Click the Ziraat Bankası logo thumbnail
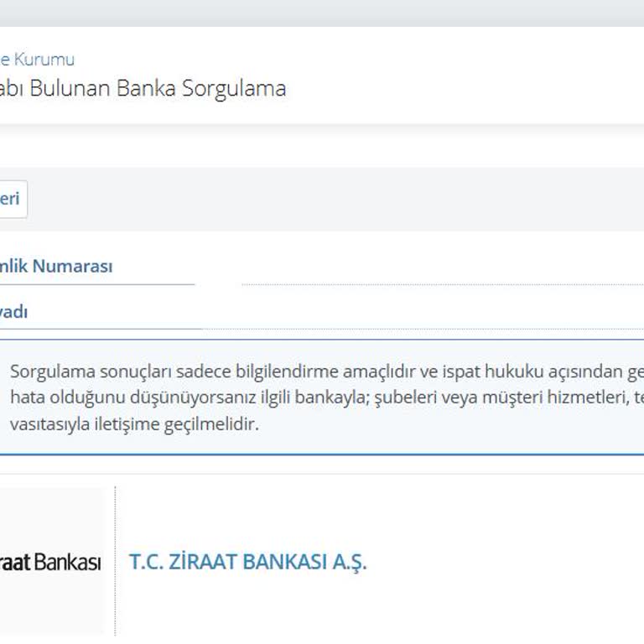This screenshot has height=644, width=644. pyautogui.click(x=51, y=562)
